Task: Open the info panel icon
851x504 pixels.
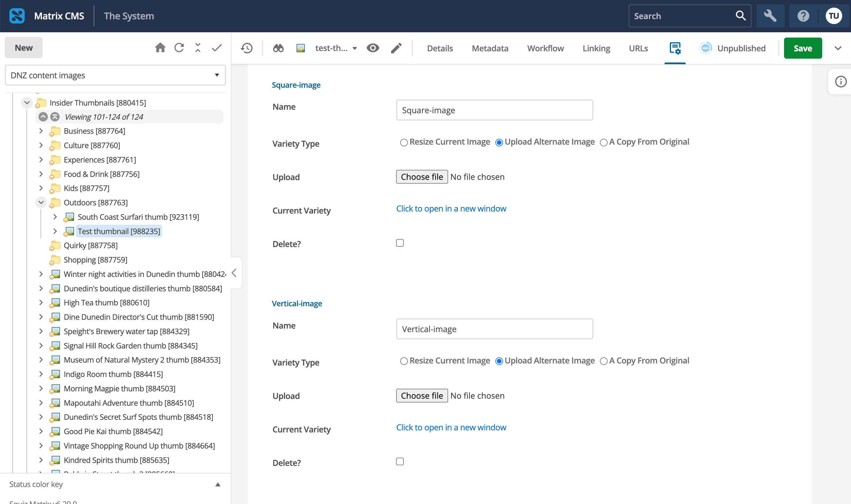Action: [841, 82]
